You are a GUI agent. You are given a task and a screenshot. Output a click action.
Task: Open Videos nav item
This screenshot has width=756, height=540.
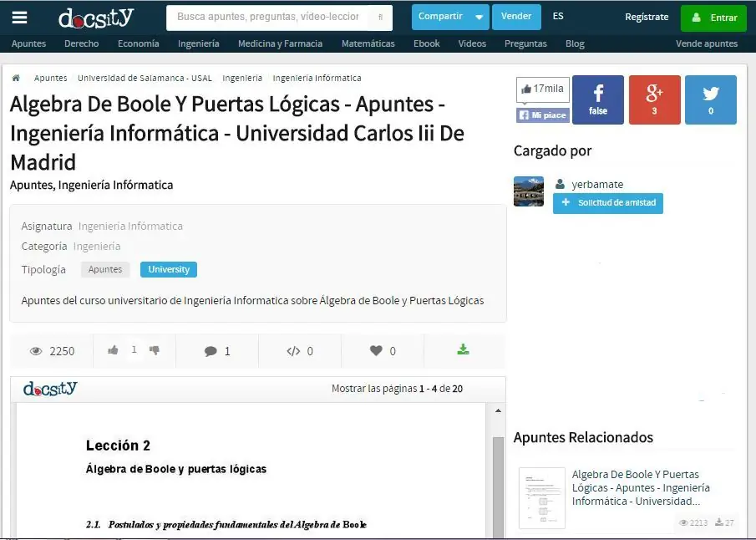(472, 43)
